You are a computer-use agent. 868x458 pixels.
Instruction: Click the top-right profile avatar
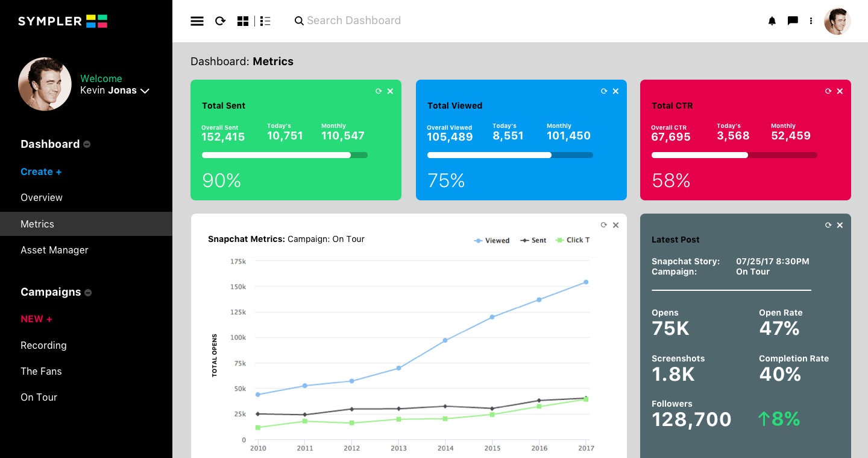coord(837,21)
